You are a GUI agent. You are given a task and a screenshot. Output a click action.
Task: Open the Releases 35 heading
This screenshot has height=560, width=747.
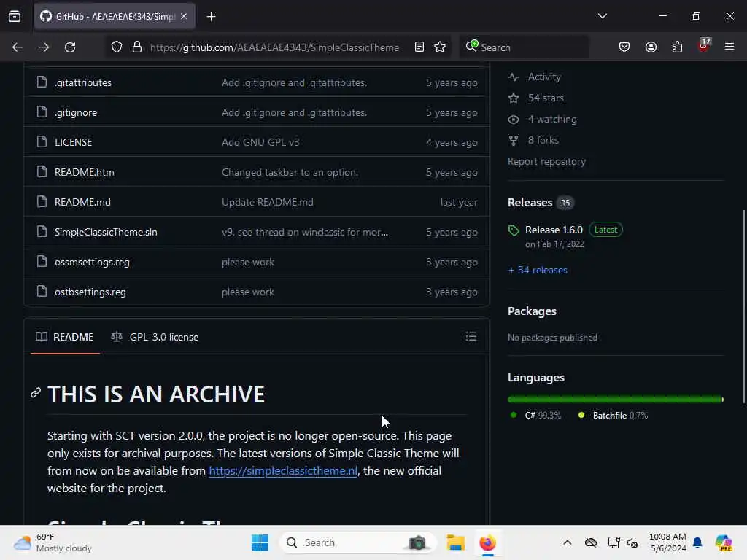pos(541,203)
